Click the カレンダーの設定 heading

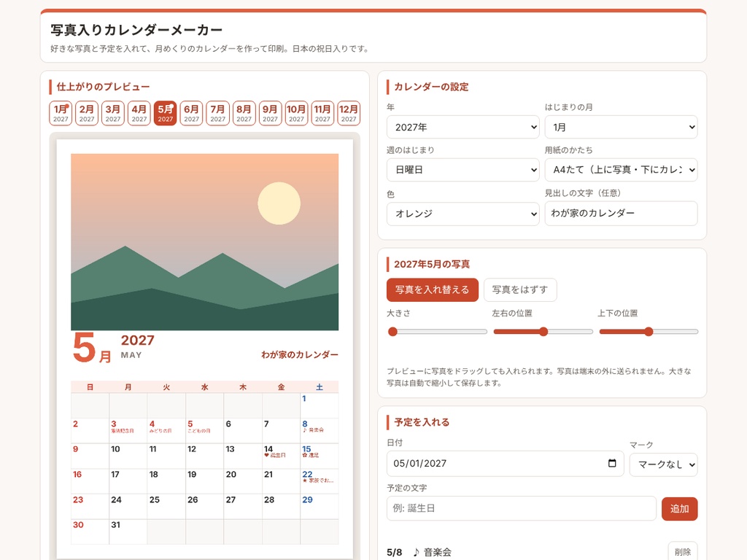pyautogui.click(x=431, y=87)
